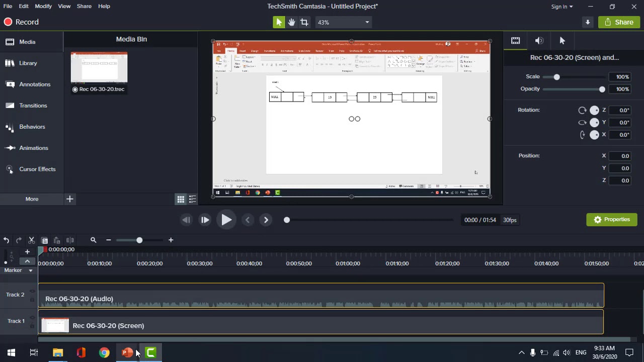Select the Edit (arrow) canvas tool
Image resolution: width=644 pixels, height=362 pixels.
point(279,22)
